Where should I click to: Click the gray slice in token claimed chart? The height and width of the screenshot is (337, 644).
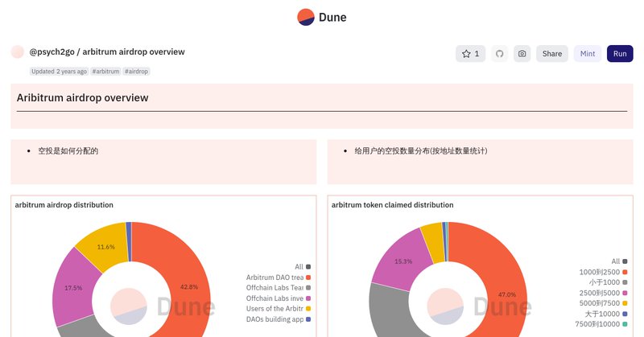388,312
